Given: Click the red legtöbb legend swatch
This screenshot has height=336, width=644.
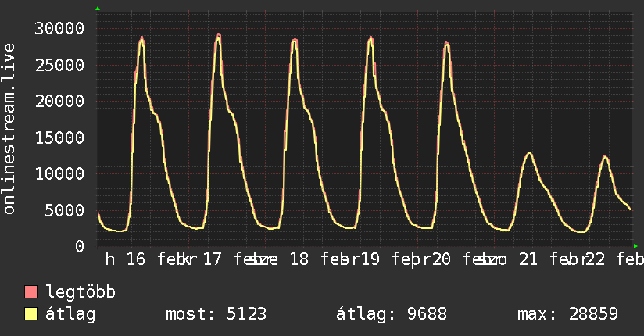Looking at the screenshot, I should [x=31, y=293].
